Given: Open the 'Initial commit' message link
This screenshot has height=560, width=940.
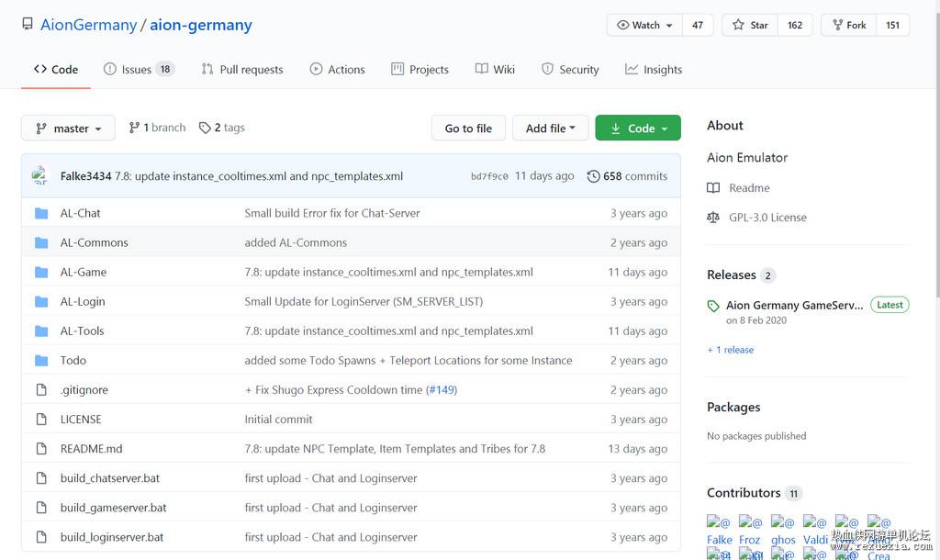Looking at the screenshot, I should (x=278, y=420).
